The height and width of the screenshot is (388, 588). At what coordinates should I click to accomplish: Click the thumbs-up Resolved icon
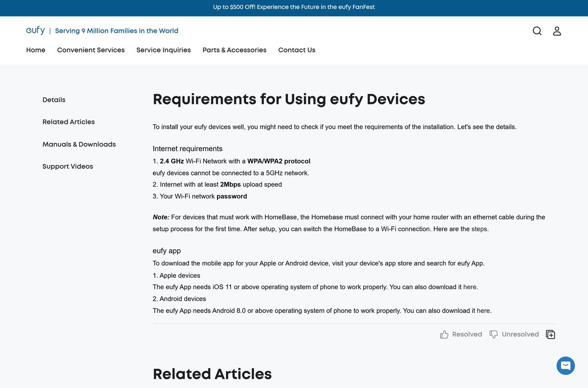tap(444, 334)
